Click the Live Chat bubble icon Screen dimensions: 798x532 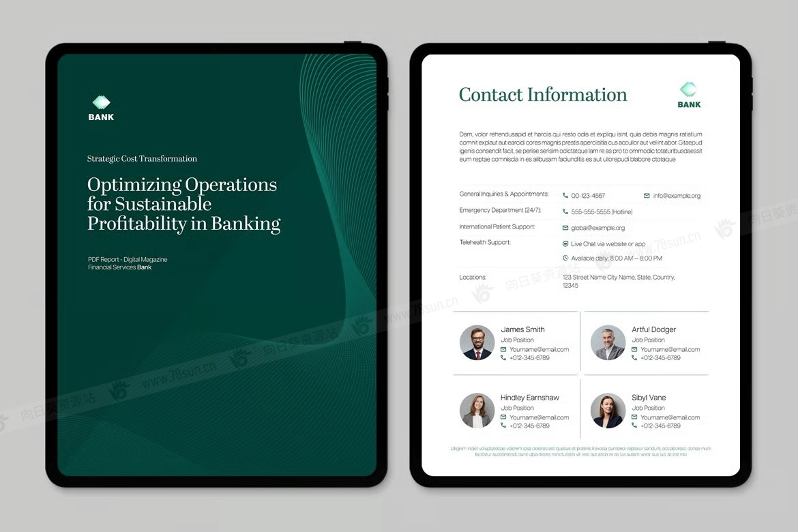tap(565, 243)
